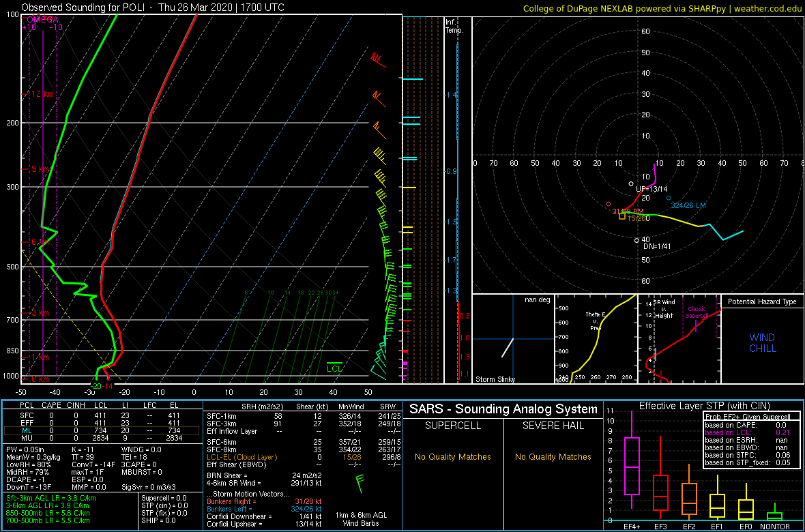805x532 pixels.
Task: Click the Corfidi Downshear entry
Action: [x=265, y=516]
